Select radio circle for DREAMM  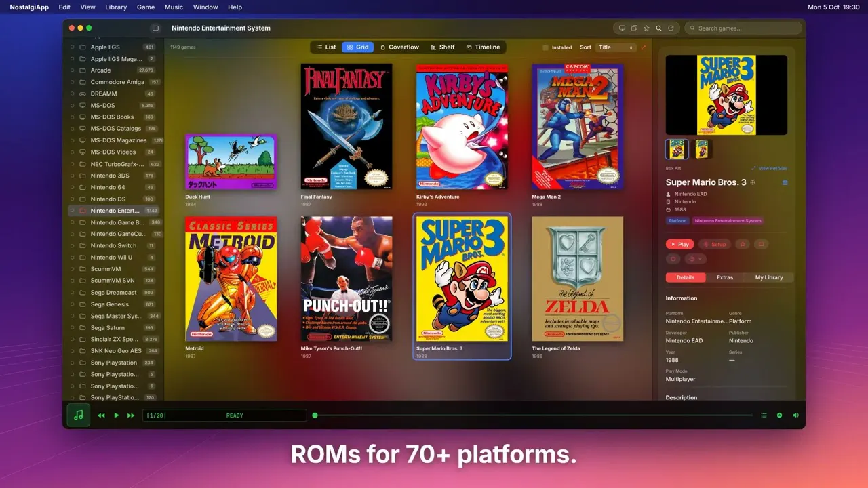(72, 94)
